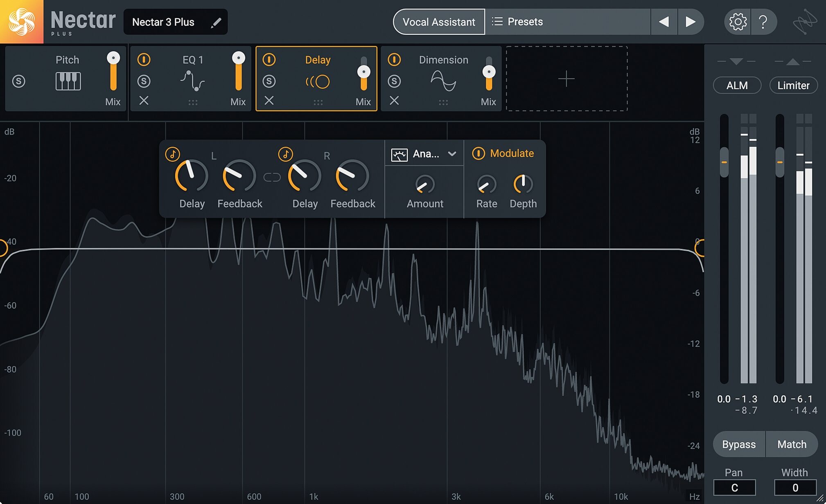The height and width of the screenshot is (504, 826).
Task: Click the Nectar orange spiral logo
Action: point(21,21)
